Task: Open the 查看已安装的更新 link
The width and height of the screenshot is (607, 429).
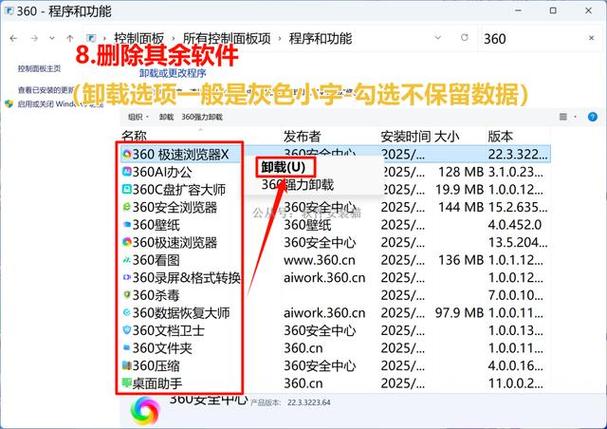Action: click(46, 90)
